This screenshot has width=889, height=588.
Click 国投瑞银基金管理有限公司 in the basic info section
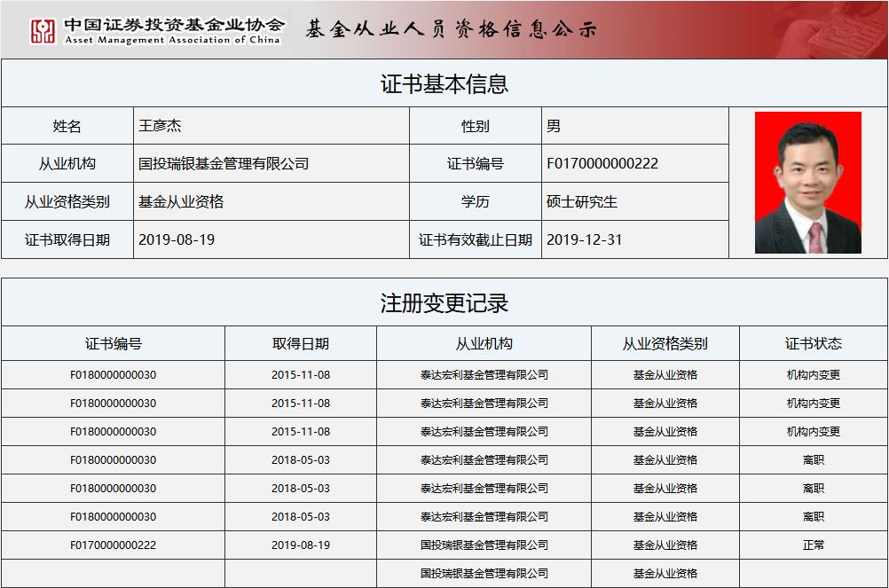(224, 164)
